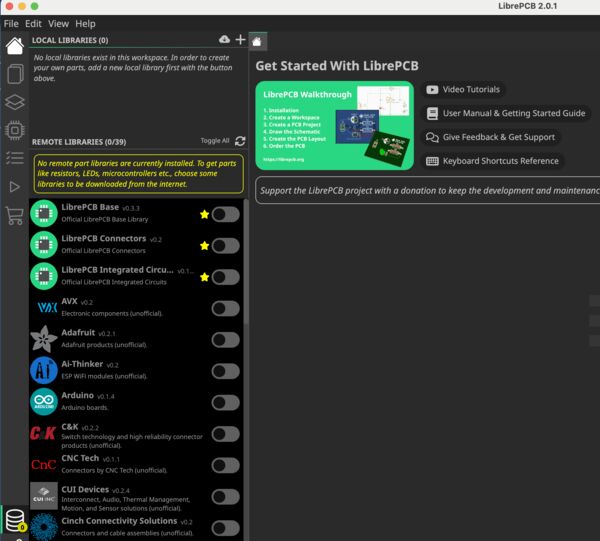Screen dimensions: 600x541
Task: Click the Arduino library logo
Action: click(44, 402)
